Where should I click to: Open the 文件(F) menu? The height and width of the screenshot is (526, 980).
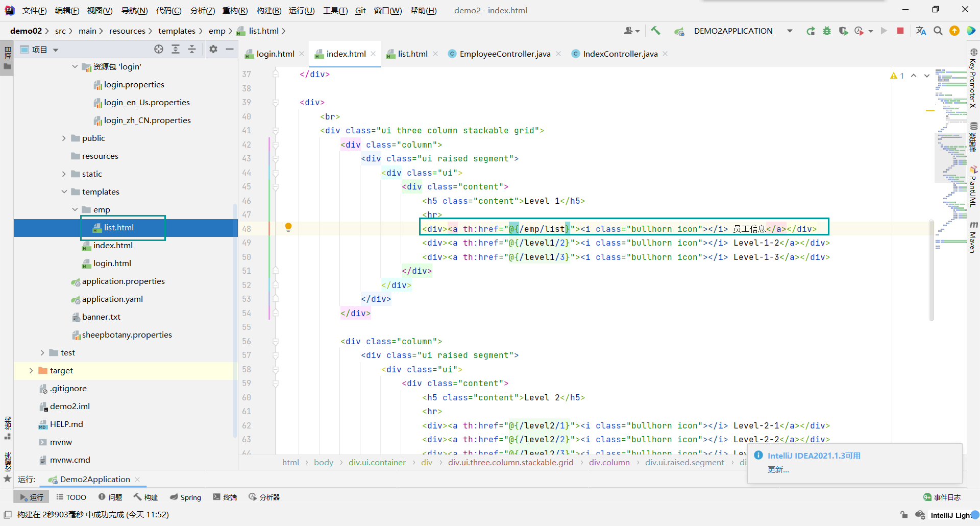(34, 10)
